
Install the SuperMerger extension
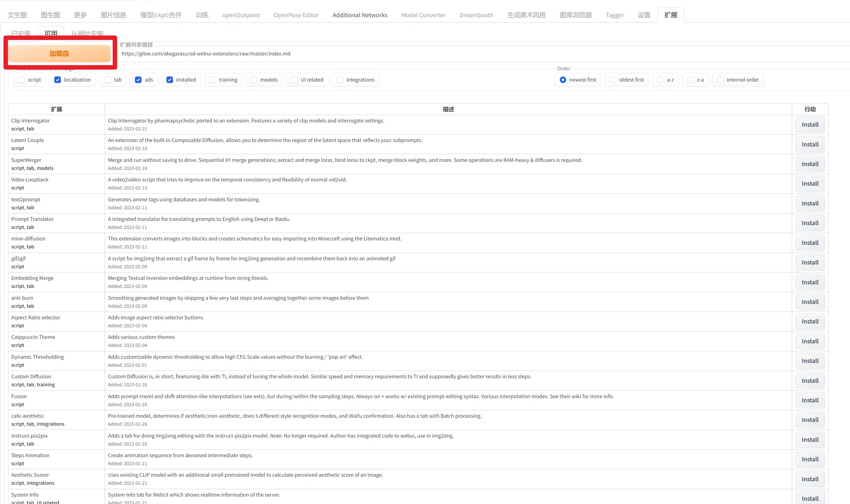pyautogui.click(x=810, y=164)
